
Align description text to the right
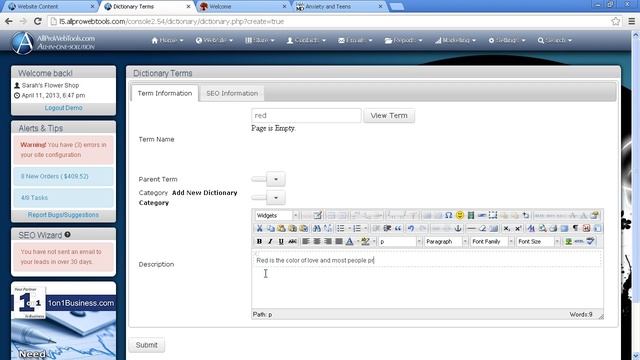328,242
